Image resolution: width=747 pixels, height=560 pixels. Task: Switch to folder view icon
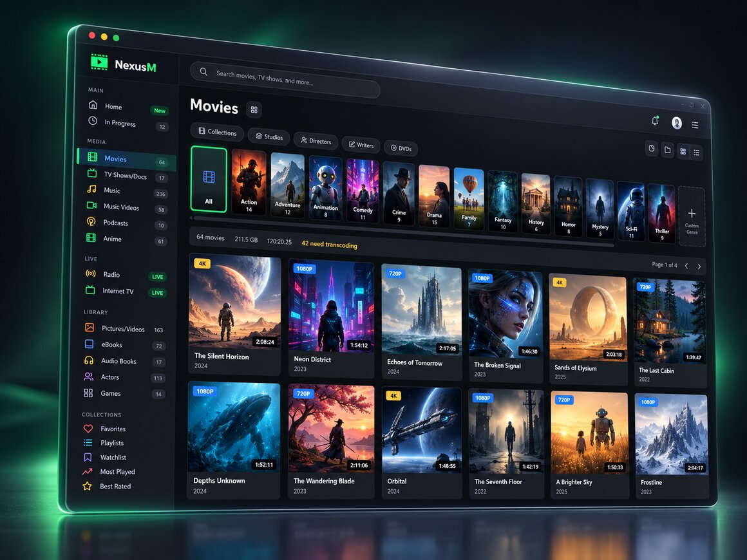coord(667,150)
